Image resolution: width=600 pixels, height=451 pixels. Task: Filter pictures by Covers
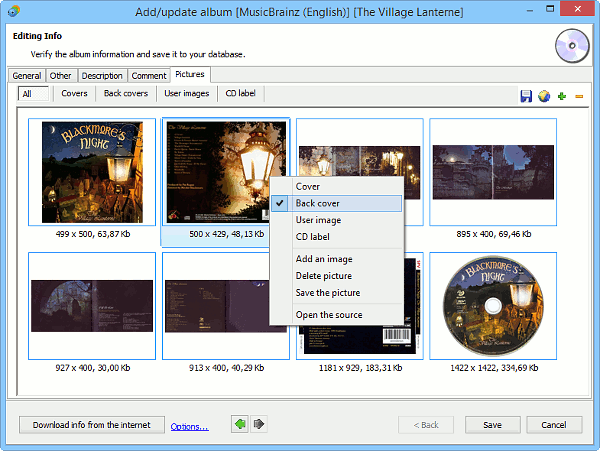coord(74,93)
